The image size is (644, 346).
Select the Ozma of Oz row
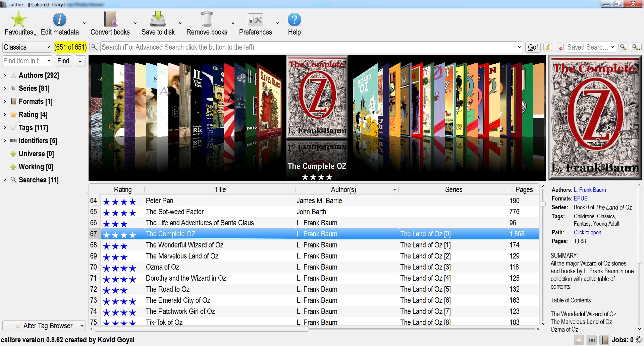pyautogui.click(x=314, y=267)
